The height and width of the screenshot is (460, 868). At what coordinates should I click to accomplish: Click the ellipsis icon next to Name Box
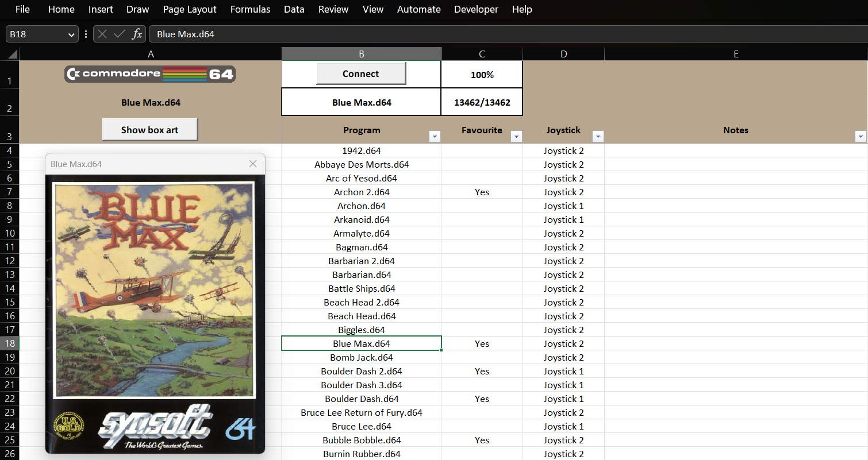[x=85, y=34]
